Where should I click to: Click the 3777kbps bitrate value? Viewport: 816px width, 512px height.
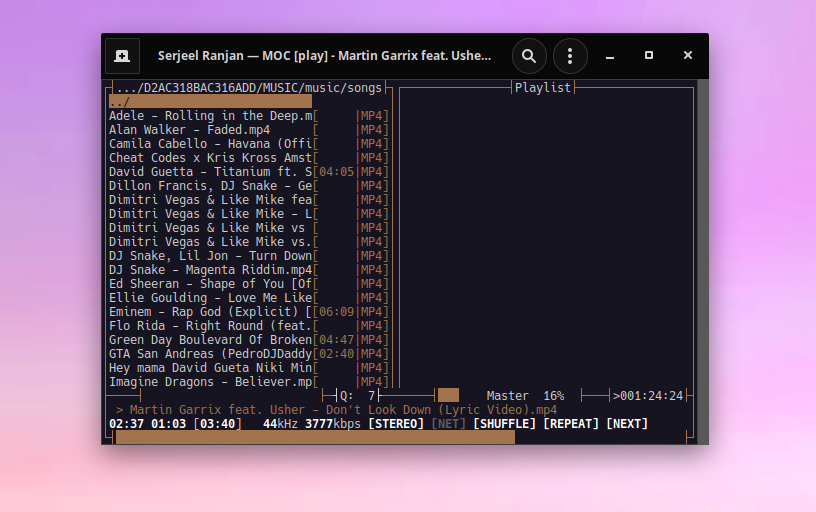333,424
